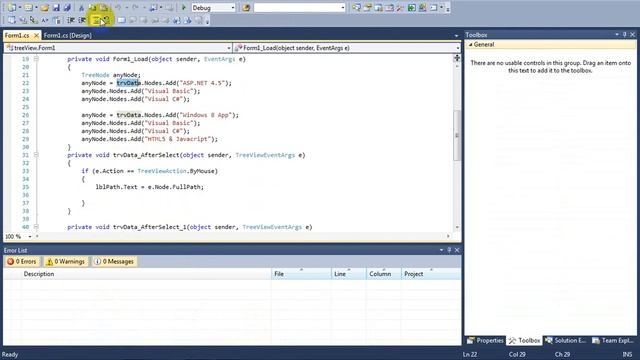
Task: Click the Toolbox icon in the standard toolbar
Action: (x=400, y=8)
